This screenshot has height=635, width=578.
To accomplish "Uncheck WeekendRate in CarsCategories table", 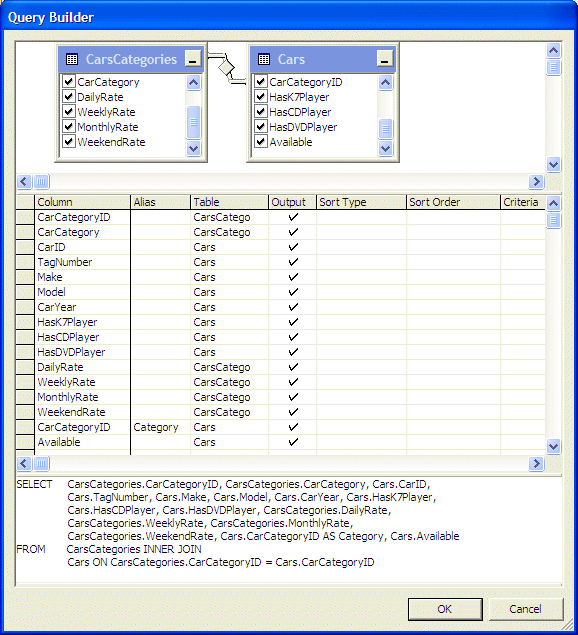I will (x=69, y=142).
